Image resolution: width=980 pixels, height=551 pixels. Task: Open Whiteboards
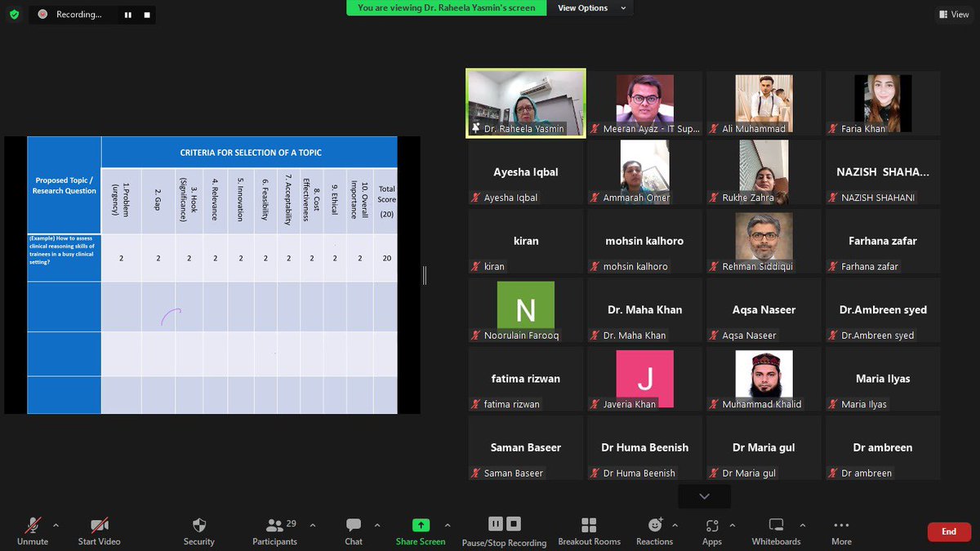[x=776, y=531]
